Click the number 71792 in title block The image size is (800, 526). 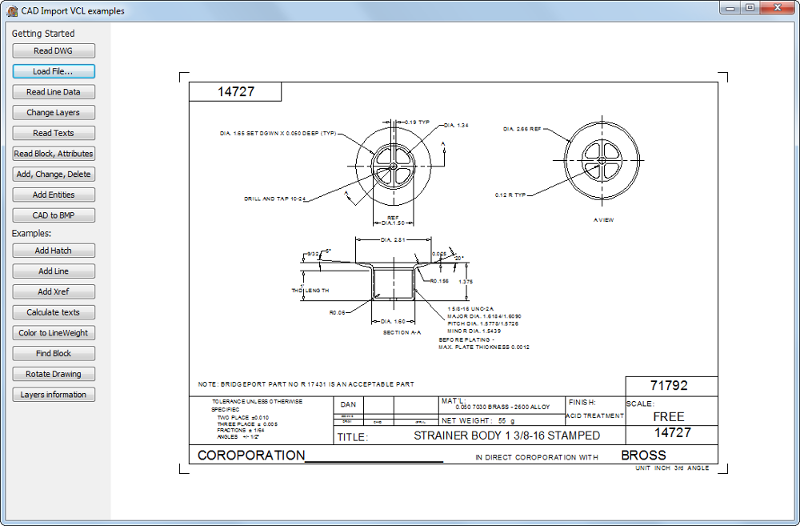pos(669,386)
